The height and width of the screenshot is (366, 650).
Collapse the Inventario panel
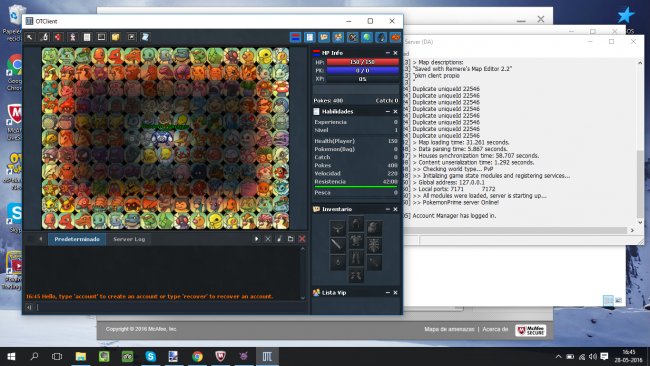coord(388,209)
